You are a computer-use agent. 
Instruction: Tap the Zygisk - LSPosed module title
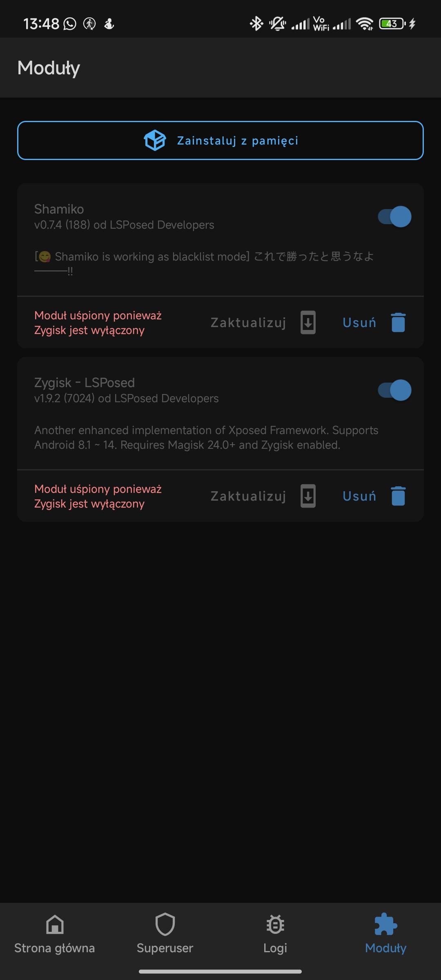coord(85,383)
